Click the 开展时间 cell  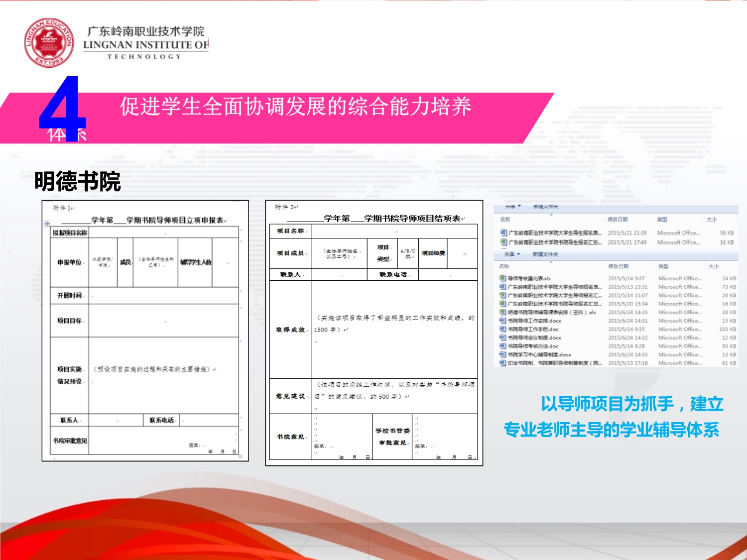coord(70,296)
